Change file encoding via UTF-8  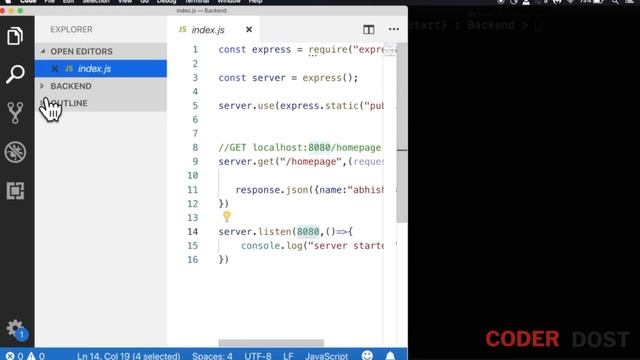pyautogui.click(x=258, y=356)
